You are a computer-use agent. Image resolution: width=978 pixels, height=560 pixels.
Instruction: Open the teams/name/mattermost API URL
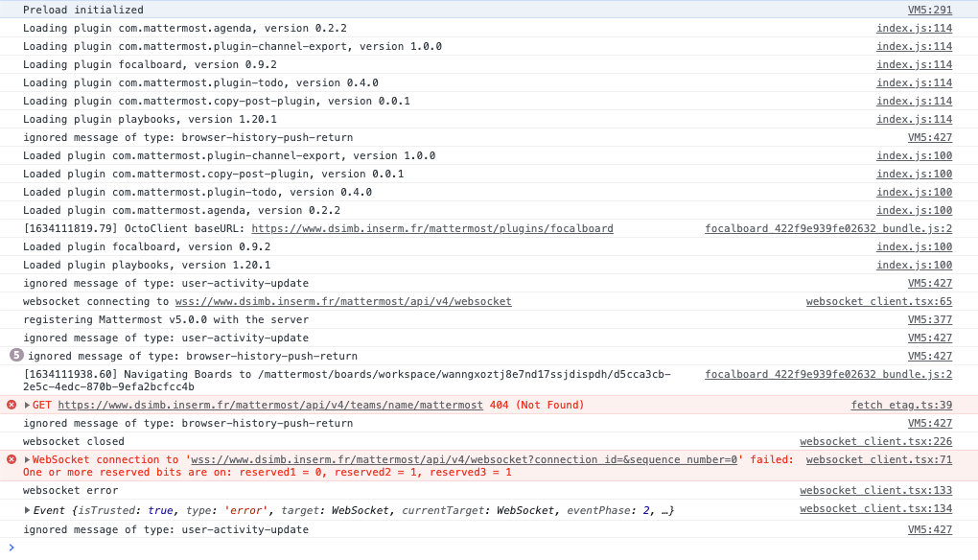[x=270, y=405]
